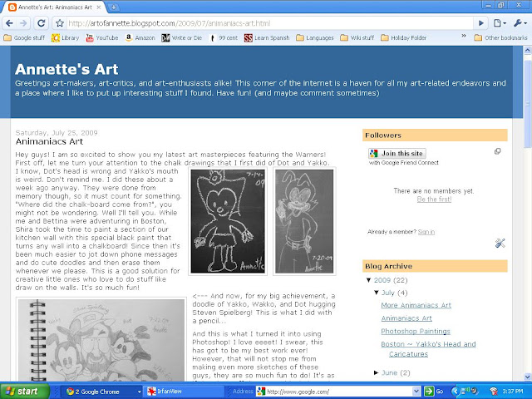Switch to IrfanView in the taskbar
This screenshot has height=399, width=532.
[183, 392]
